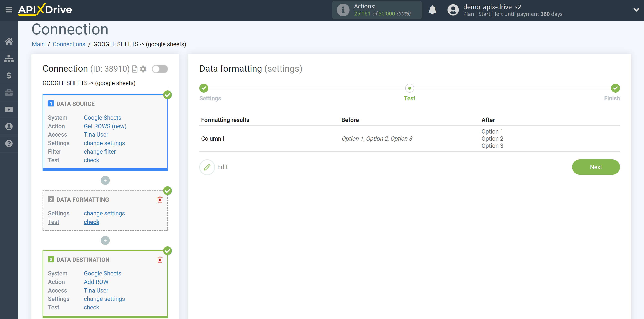Click the Edit pencil icon
The width and height of the screenshot is (644, 319).
pyautogui.click(x=207, y=167)
